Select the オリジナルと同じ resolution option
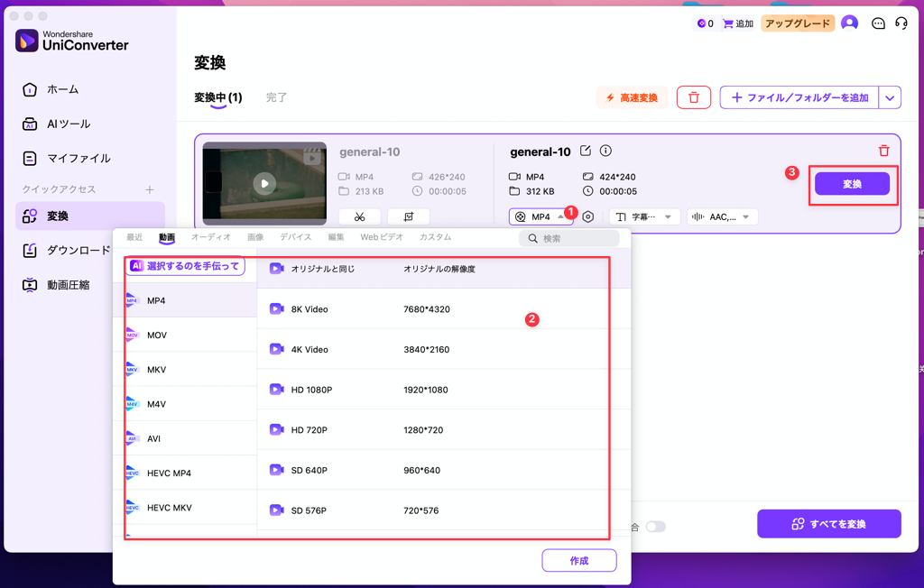This screenshot has width=924, height=588. 325,268
